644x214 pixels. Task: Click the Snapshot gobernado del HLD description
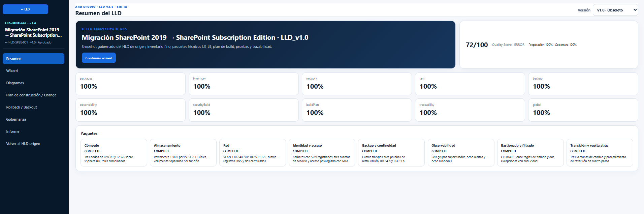pyautogui.click(x=177, y=47)
